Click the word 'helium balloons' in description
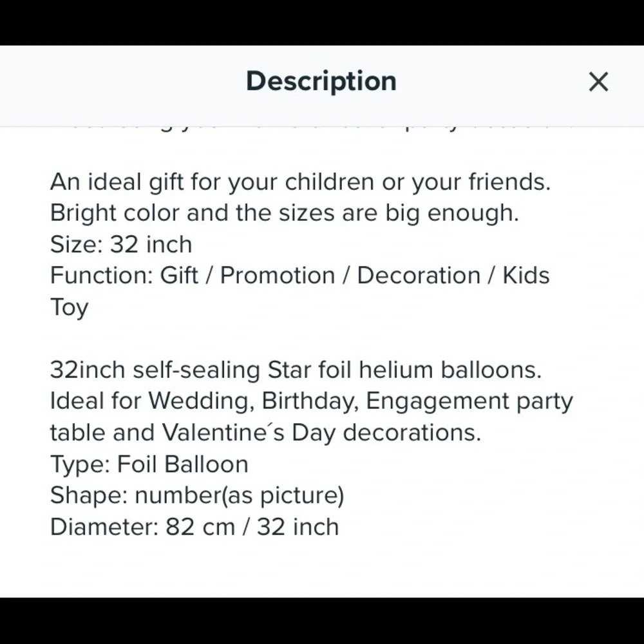This screenshot has width=644, height=644. point(450,370)
